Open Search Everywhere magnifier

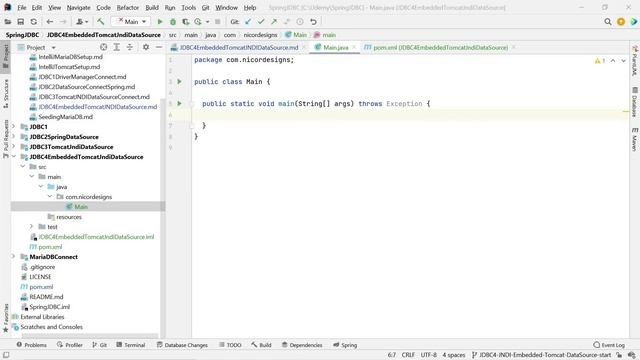608,22
